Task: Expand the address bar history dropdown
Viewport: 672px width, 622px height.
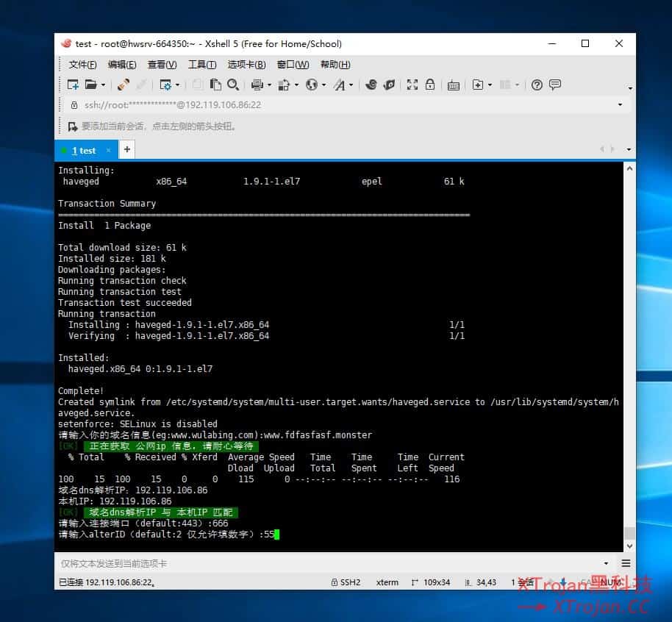Action: click(x=620, y=104)
